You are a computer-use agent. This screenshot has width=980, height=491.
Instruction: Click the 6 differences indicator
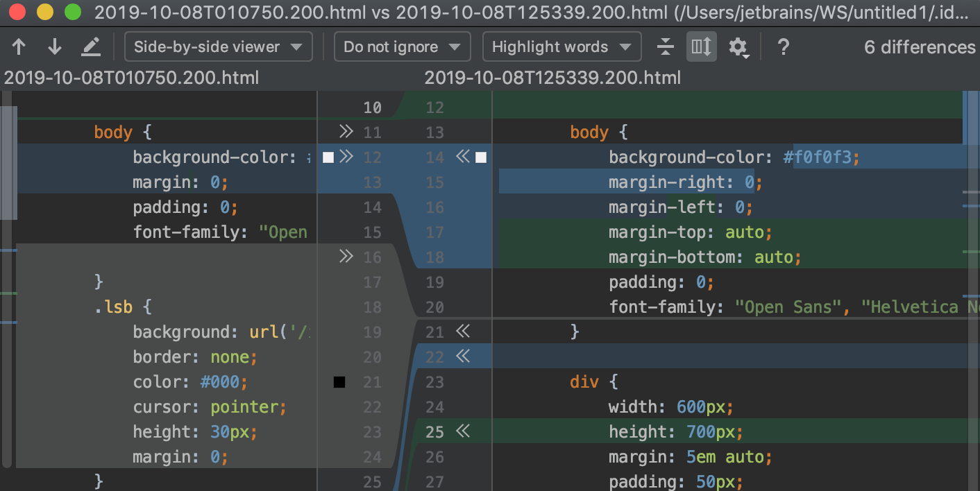(919, 46)
